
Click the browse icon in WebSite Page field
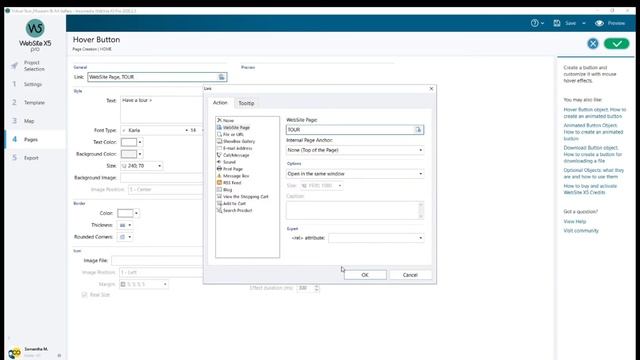coord(418,130)
